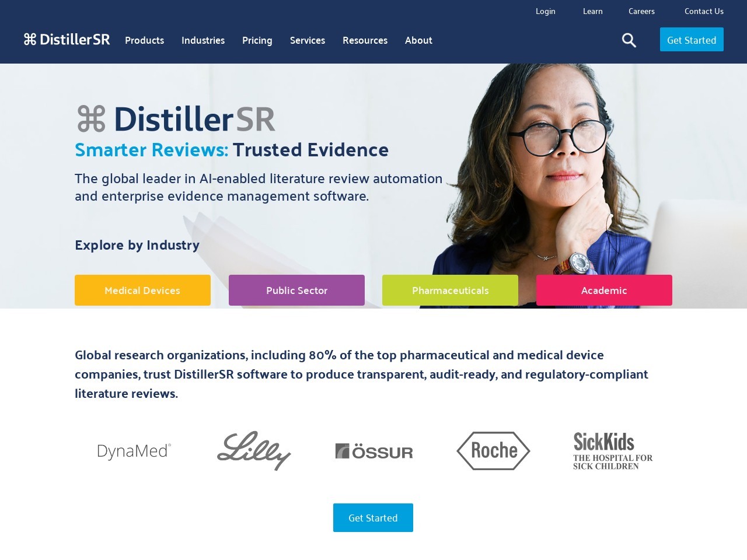
Task: Select the Medical Devices industry button
Action: (x=142, y=290)
